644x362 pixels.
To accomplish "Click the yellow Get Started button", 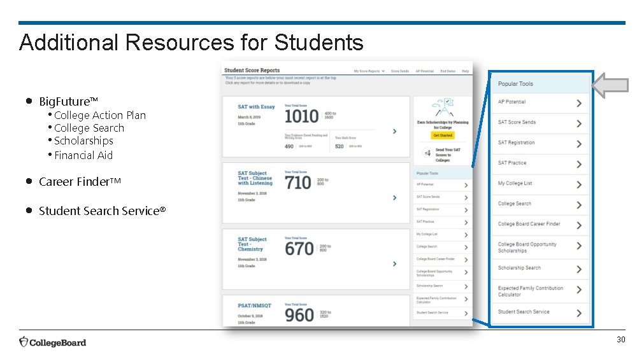I will (x=442, y=135).
